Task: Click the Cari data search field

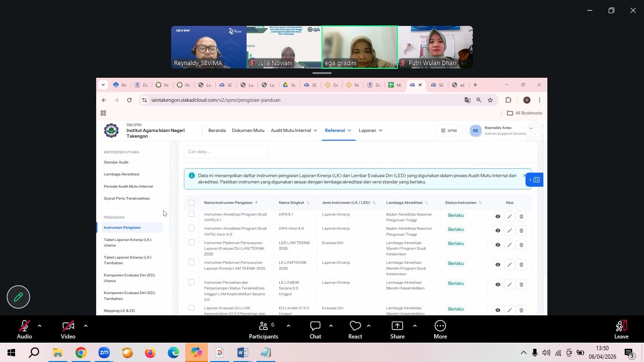Action: 226,152
